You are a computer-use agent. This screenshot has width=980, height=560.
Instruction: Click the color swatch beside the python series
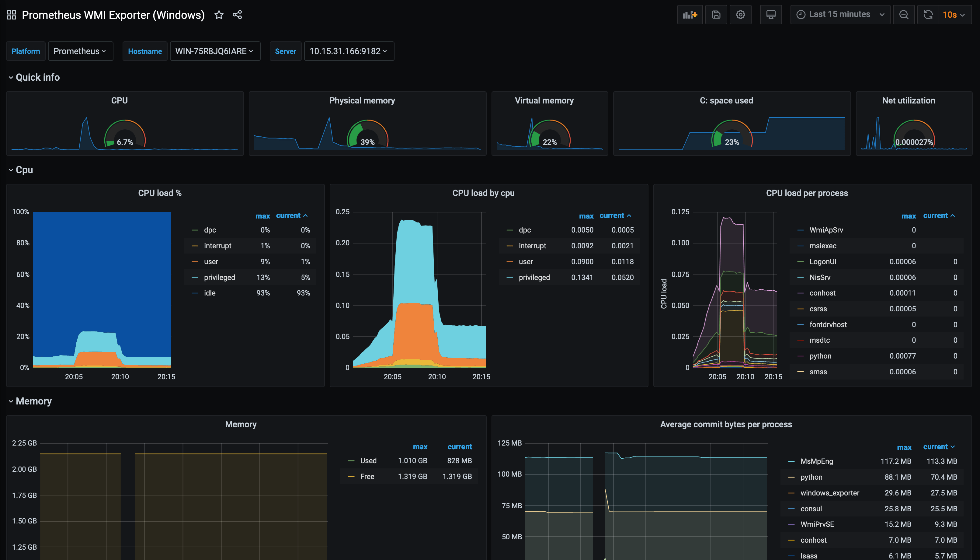(801, 356)
